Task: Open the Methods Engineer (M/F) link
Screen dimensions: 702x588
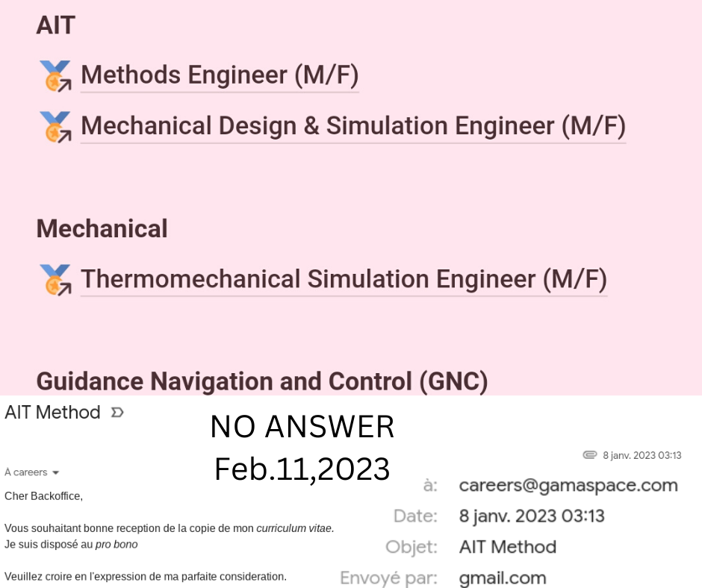Action: [220, 75]
